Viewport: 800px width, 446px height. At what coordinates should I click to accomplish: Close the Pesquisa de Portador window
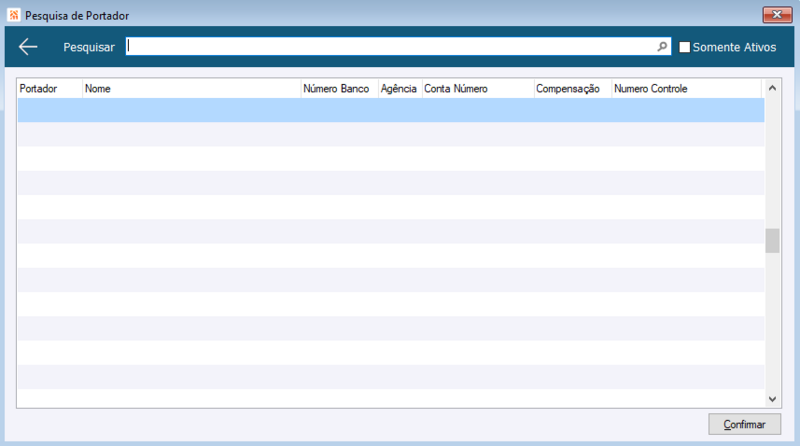click(x=777, y=15)
